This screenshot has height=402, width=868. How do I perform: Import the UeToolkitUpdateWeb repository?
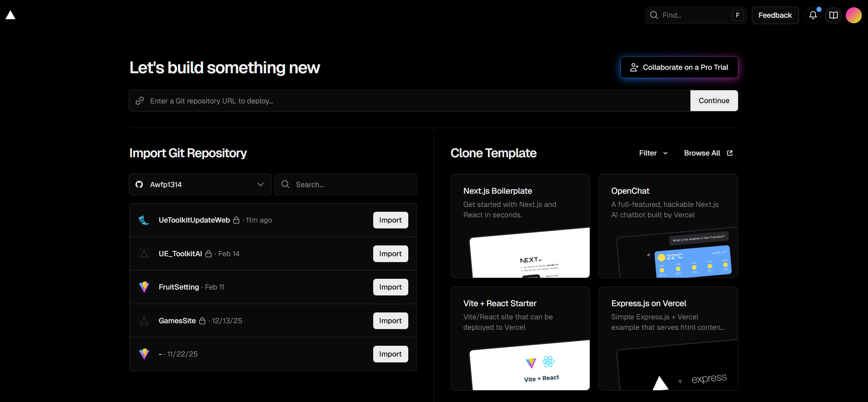point(391,220)
